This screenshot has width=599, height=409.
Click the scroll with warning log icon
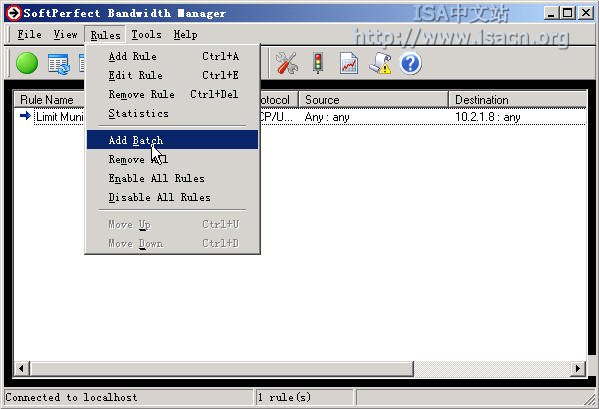coord(380,63)
